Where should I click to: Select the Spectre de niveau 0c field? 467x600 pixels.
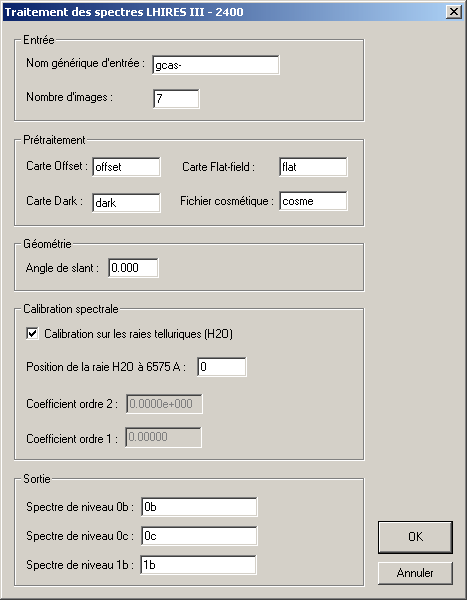[x=199, y=536]
